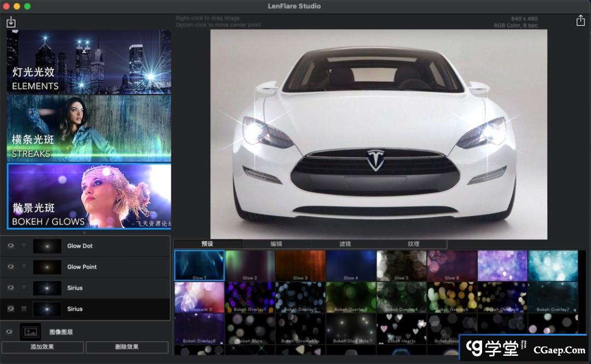Toggle the eye icon of the 图像图层 layer

click(x=9, y=332)
